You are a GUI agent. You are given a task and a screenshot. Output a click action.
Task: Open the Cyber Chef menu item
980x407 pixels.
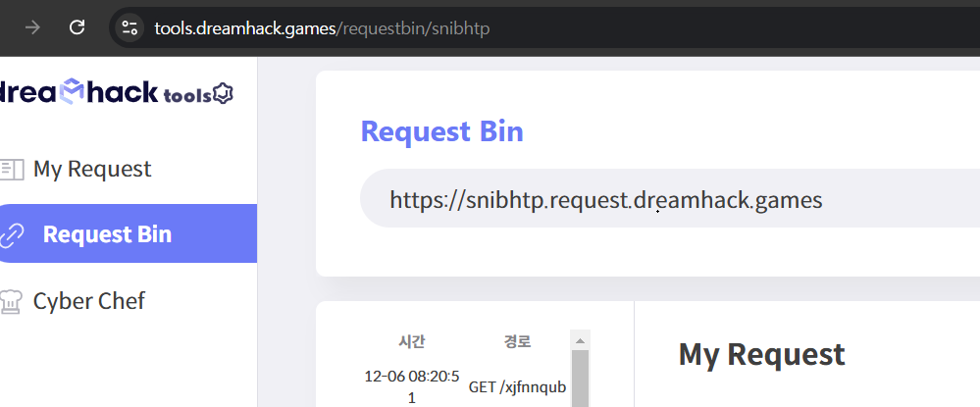pyautogui.click(x=88, y=301)
